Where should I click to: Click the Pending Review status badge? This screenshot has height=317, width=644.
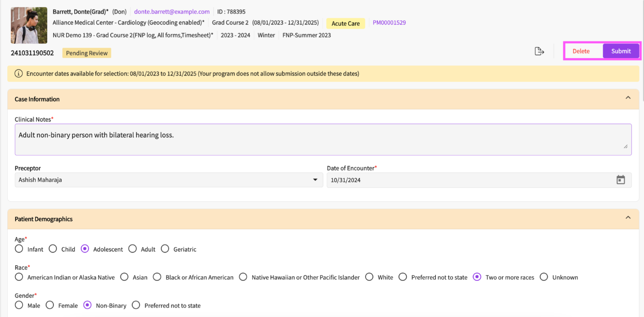pyautogui.click(x=87, y=53)
